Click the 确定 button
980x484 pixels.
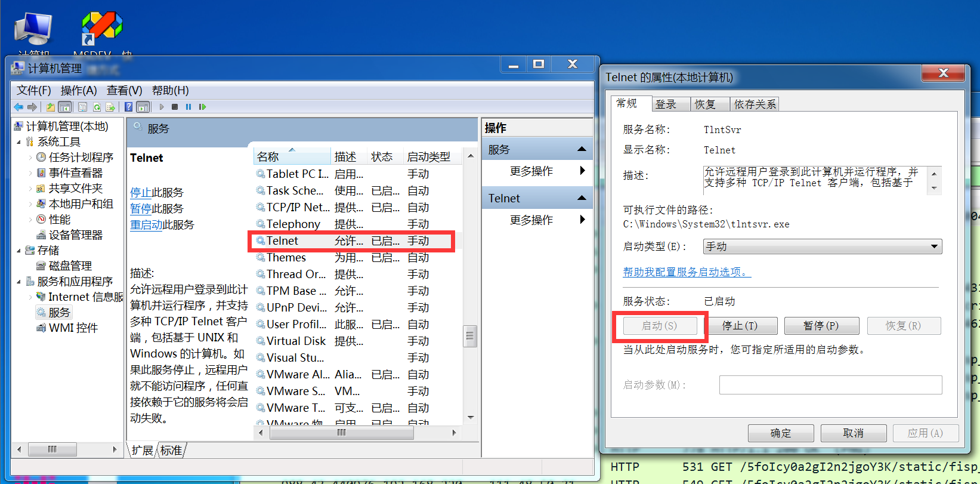(781, 433)
